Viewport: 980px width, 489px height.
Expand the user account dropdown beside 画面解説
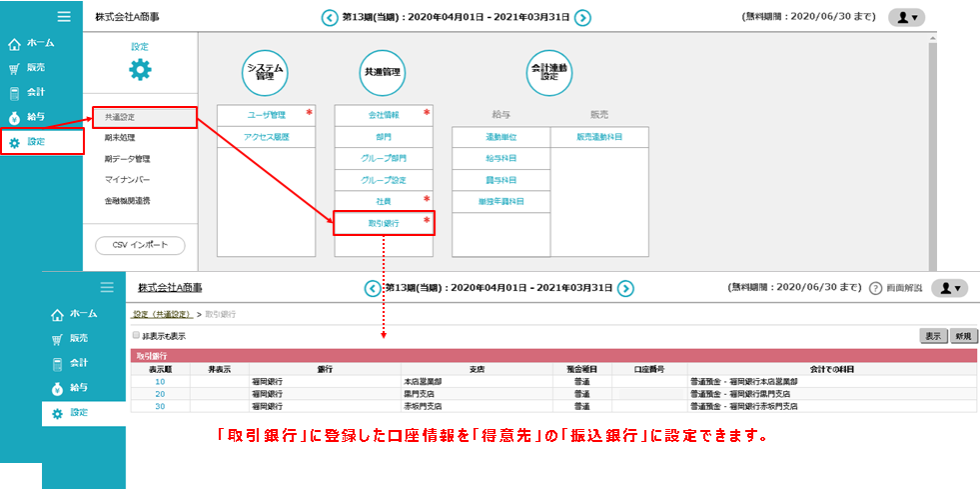click(948, 288)
